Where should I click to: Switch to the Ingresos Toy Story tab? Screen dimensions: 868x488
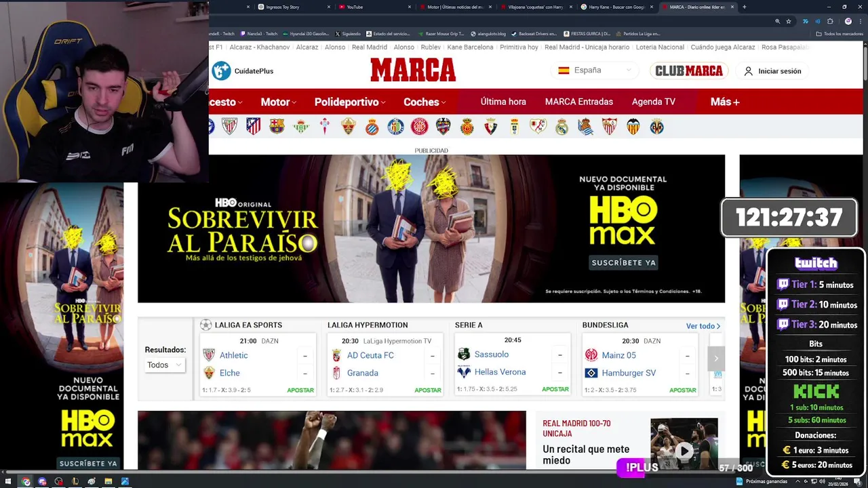point(294,7)
